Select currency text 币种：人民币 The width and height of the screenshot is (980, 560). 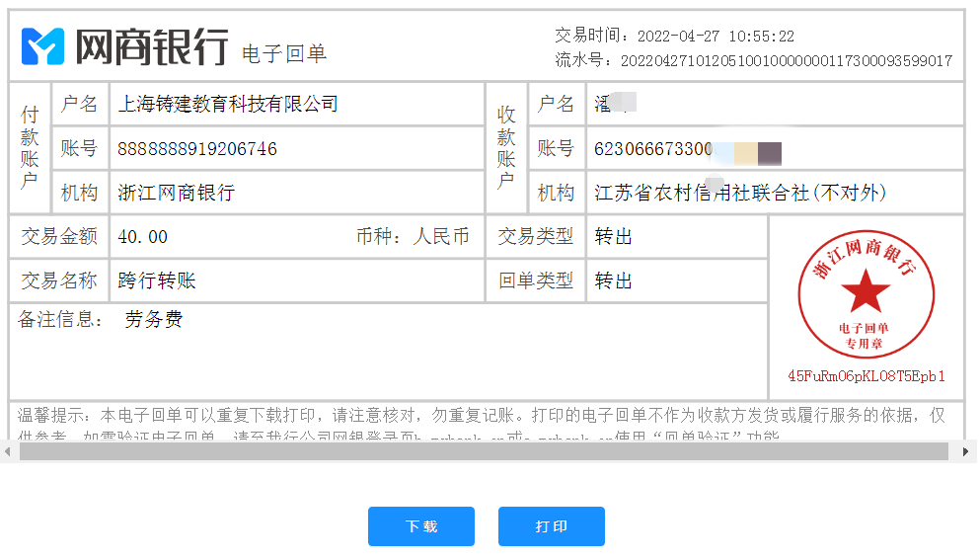(413, 236)
